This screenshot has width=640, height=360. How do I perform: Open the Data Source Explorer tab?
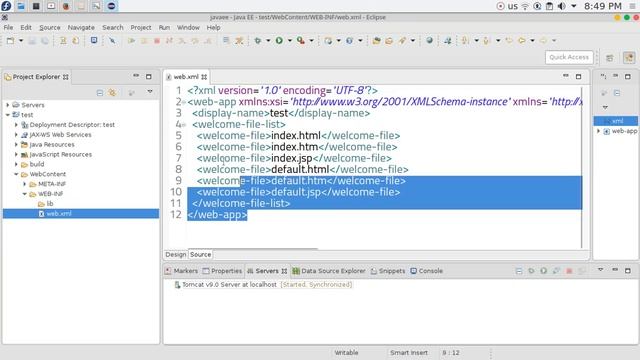coord(329,271)
